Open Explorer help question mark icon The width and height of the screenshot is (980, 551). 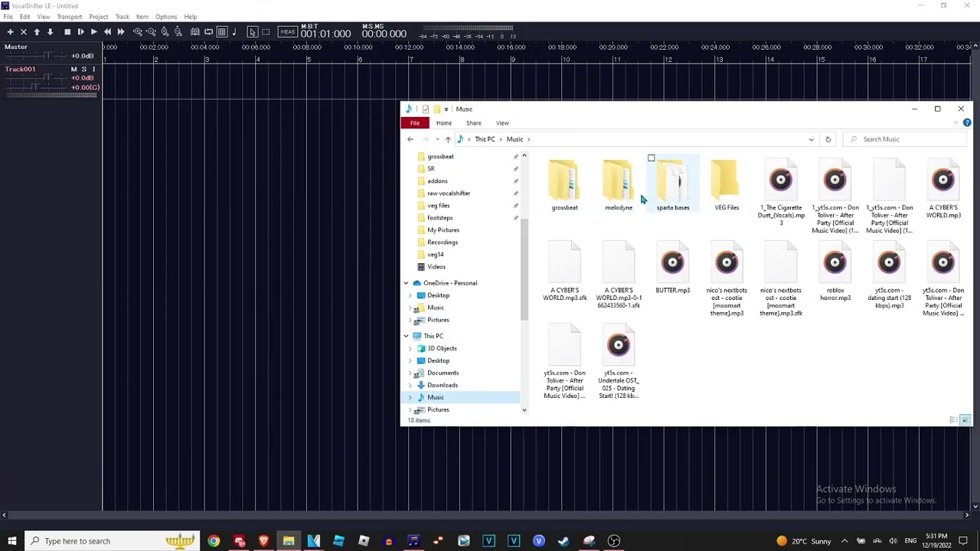coord(967,123)
